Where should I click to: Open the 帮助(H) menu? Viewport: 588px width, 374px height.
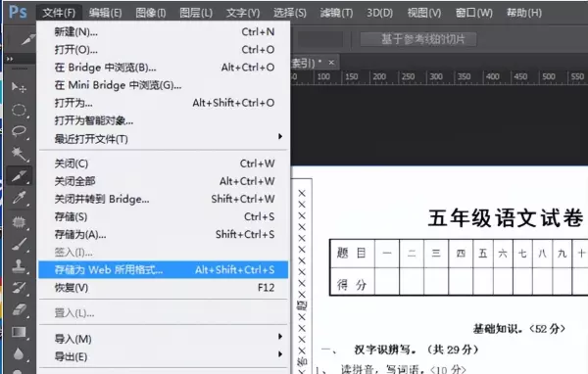point(524,13)
